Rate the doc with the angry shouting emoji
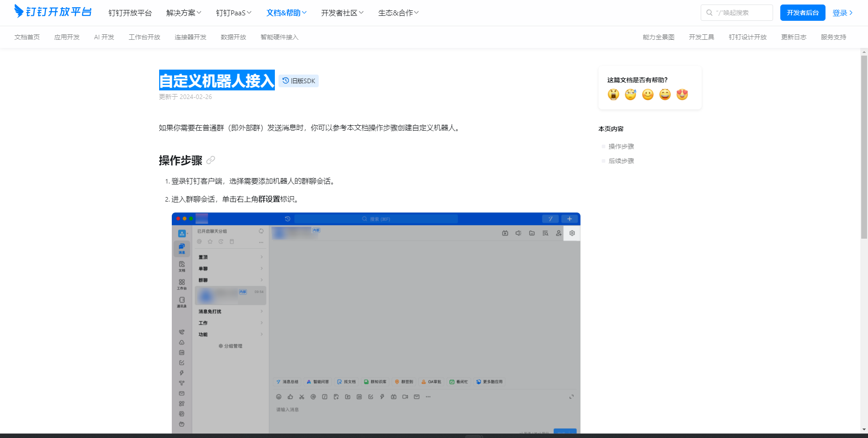Screen dimensions: 868x438 (x=613, y=94)
